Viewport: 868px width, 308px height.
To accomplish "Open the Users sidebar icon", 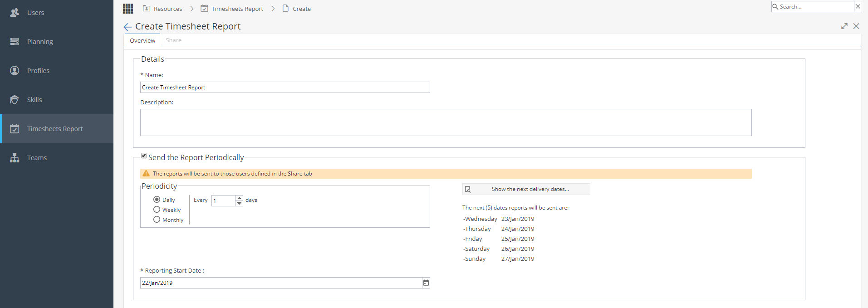I will [15, 13].
